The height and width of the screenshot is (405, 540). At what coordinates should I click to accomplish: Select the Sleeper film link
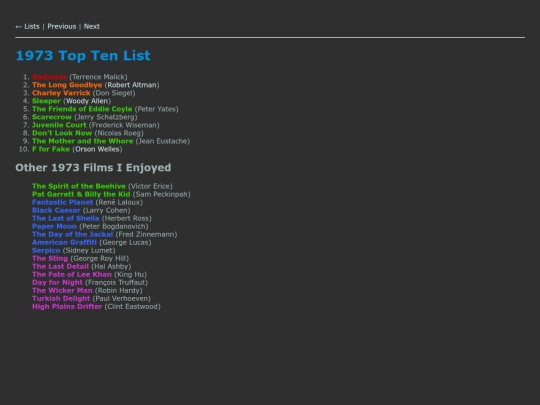[46, 101]
